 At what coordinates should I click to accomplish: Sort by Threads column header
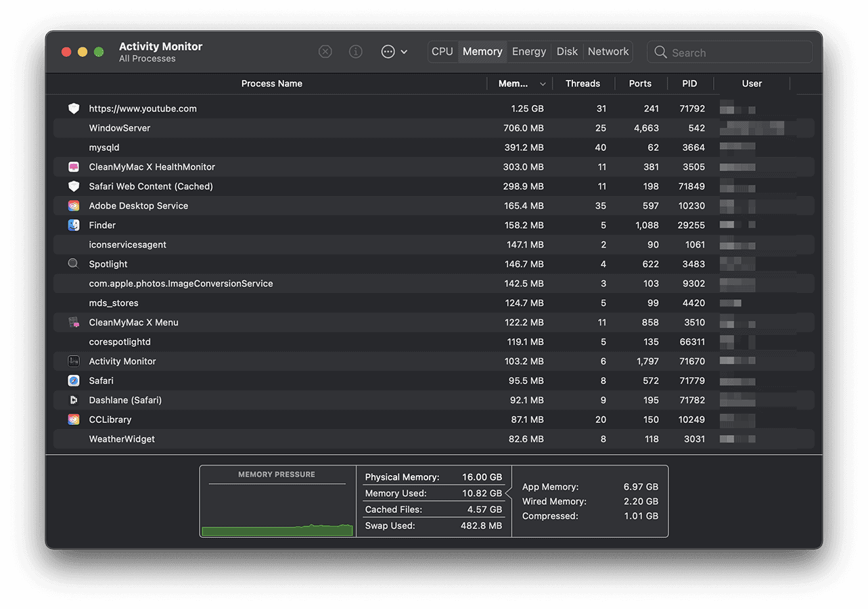pyautogui.click(x=583, y=84)
